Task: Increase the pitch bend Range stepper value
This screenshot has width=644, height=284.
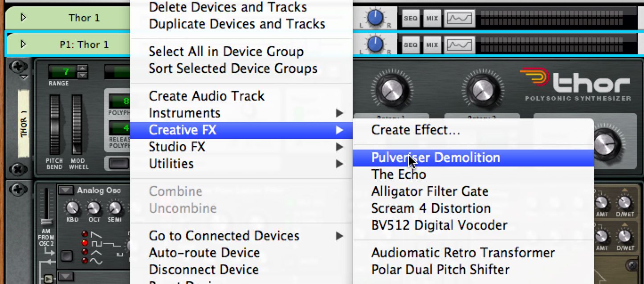Action: click(x=82, y=68)
